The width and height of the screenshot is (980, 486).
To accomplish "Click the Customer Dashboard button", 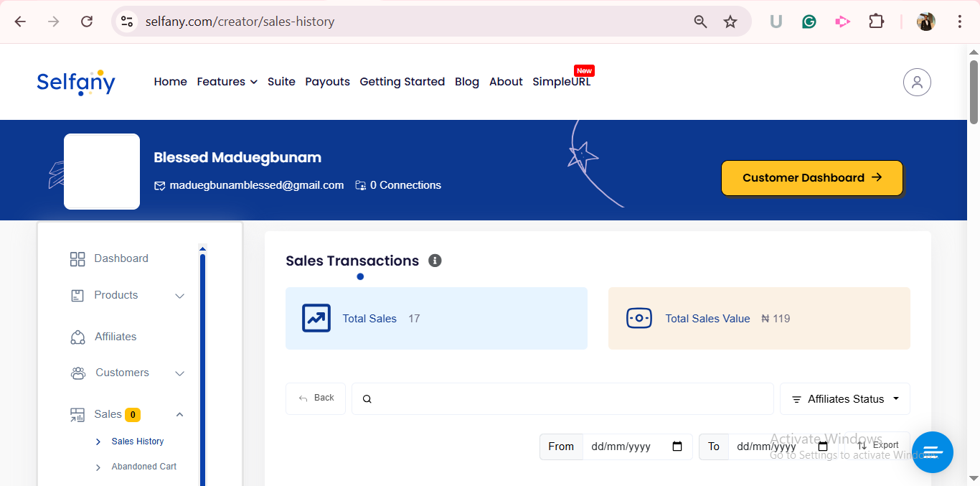I will [812, 178].
